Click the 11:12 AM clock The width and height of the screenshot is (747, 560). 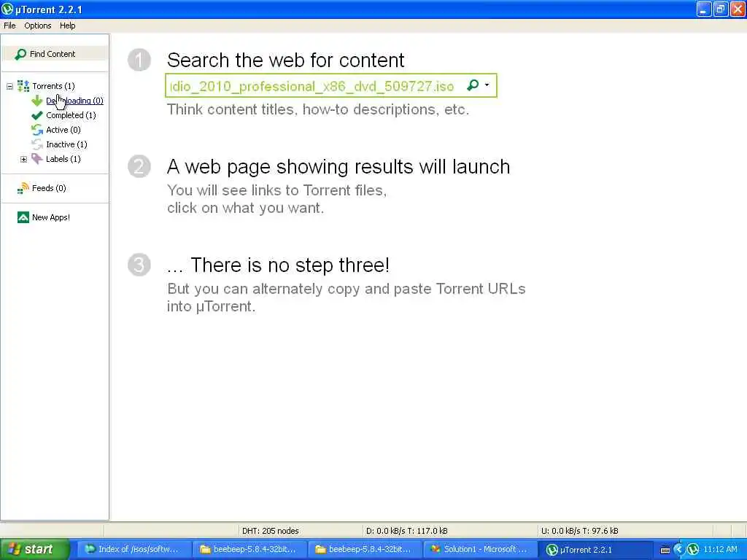[x=720, y=550]
